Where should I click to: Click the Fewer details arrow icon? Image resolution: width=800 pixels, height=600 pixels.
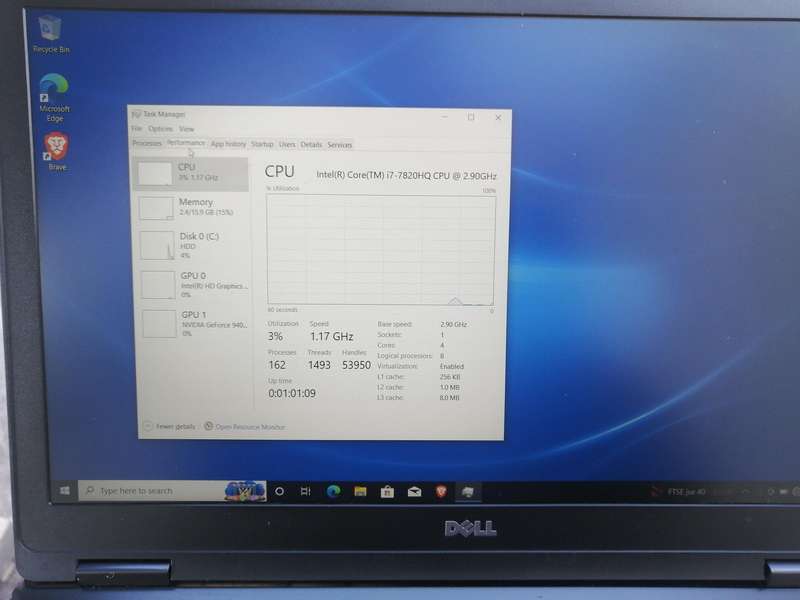148,426
